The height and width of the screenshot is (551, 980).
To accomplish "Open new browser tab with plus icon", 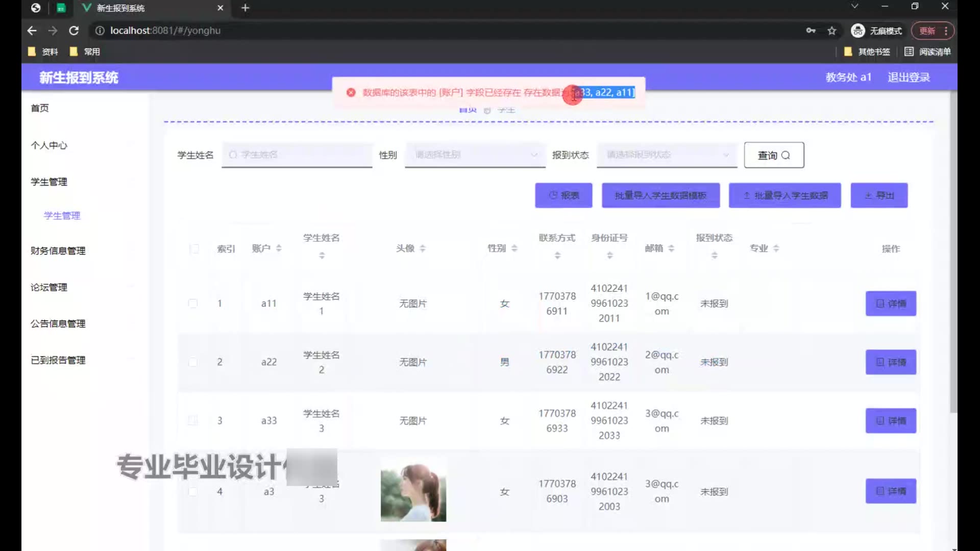I will coord(246,8).
